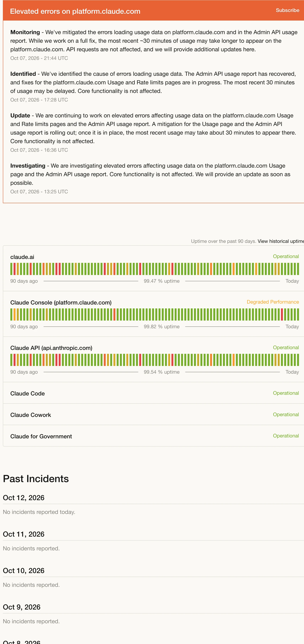
Task: Click the first uptime bar of Claude API
Action: pos(11,360)
